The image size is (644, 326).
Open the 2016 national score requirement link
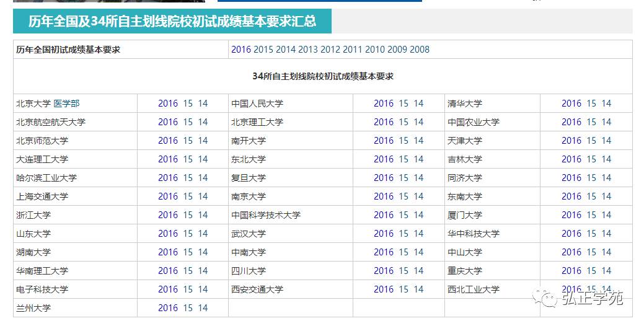(241, 50)
